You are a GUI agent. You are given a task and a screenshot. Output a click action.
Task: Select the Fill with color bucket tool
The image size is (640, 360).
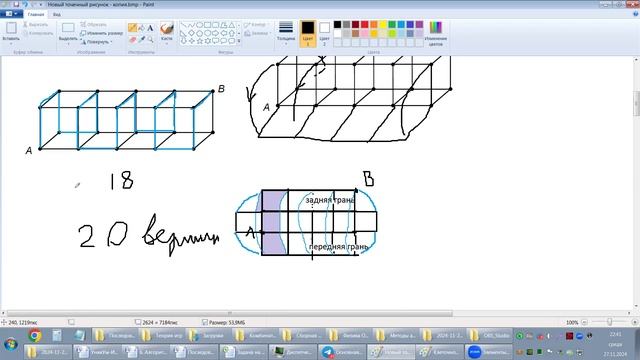(141, 28)
